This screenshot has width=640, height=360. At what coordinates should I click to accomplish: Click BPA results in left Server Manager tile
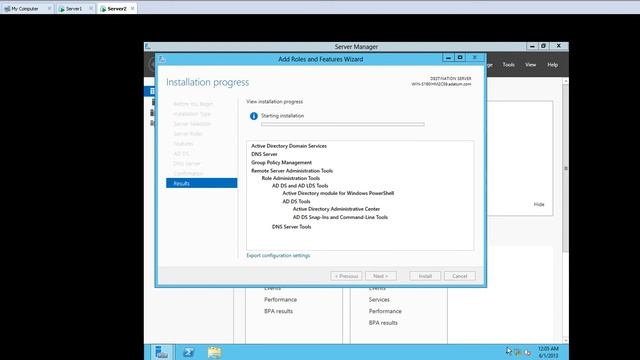point(278,311)
